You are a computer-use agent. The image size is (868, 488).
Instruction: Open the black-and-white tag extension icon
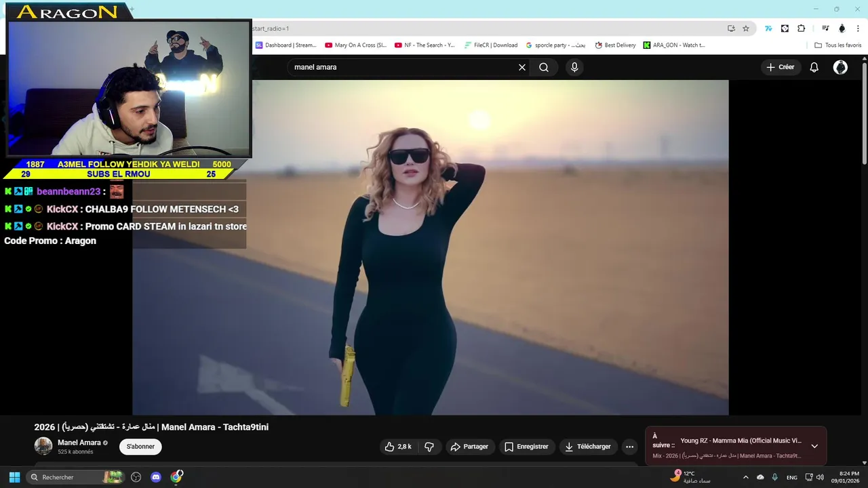(x=785, y=28)
